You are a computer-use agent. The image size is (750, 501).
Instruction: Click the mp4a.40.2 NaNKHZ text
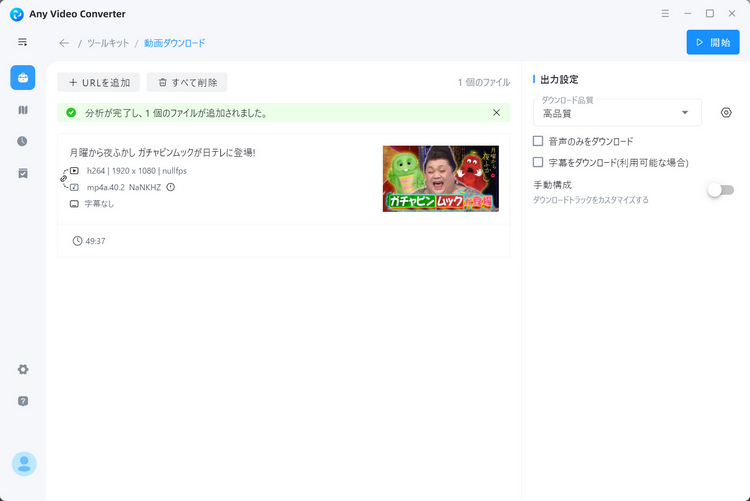[124, 187]
